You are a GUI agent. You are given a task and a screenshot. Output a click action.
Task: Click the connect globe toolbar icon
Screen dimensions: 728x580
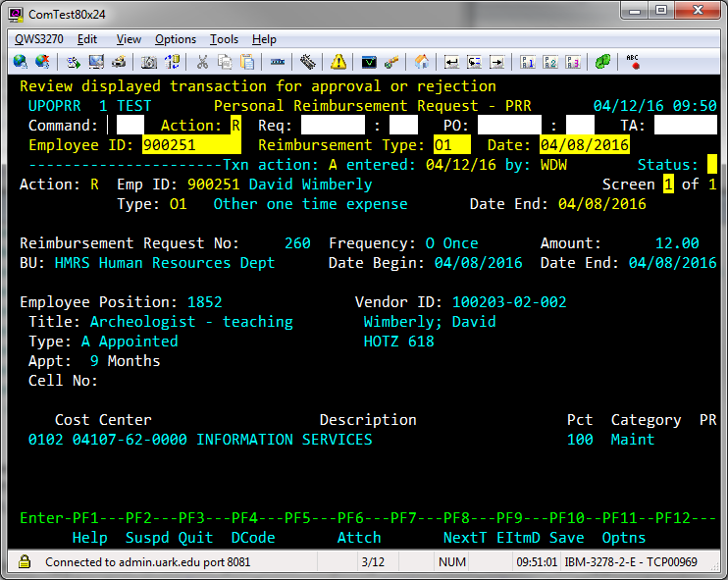tap(20, 62)
